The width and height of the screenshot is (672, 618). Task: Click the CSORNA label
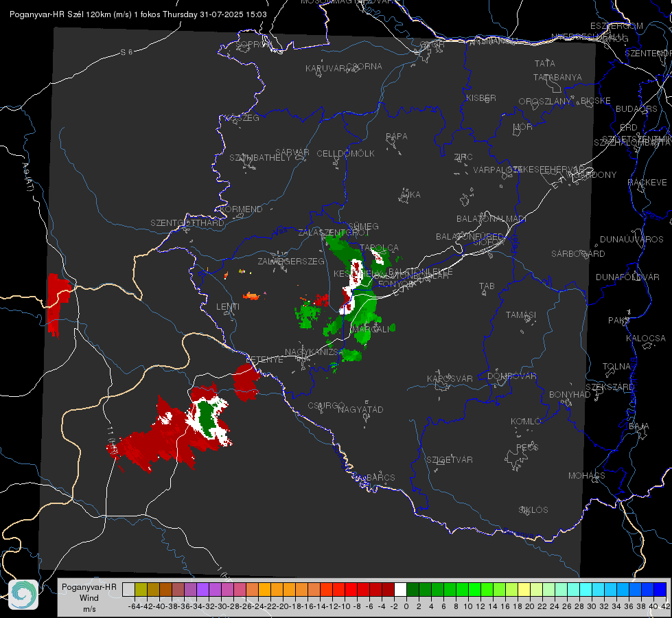click(x=364, y=67)
